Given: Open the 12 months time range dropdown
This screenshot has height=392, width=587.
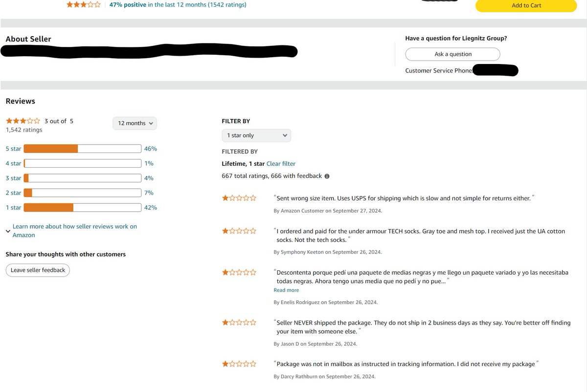Looking at the screenshot, I should point(135,123).
